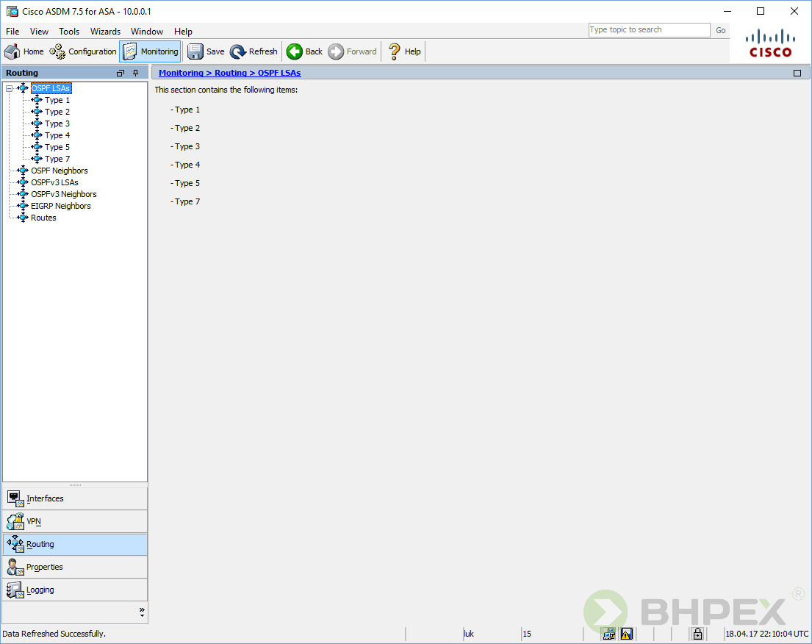This screenshot has height=644, width=812.
Task: Click the floppy warning icon in the status bar
Action: tap(627, 634)
